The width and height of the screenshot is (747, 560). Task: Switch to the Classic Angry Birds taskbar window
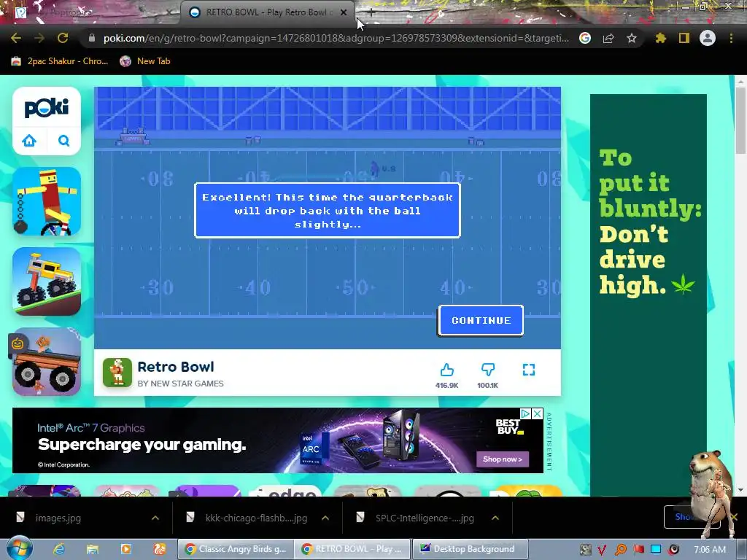236,549
